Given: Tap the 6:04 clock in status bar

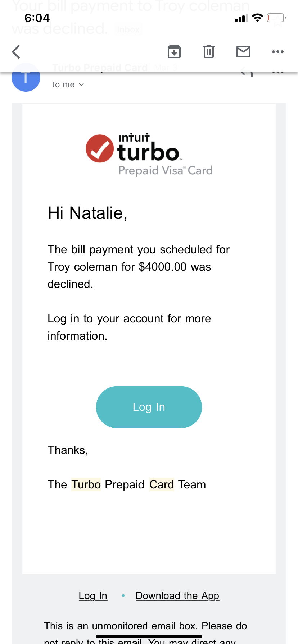Looking at the screenshot, I should tap(37, 18).
